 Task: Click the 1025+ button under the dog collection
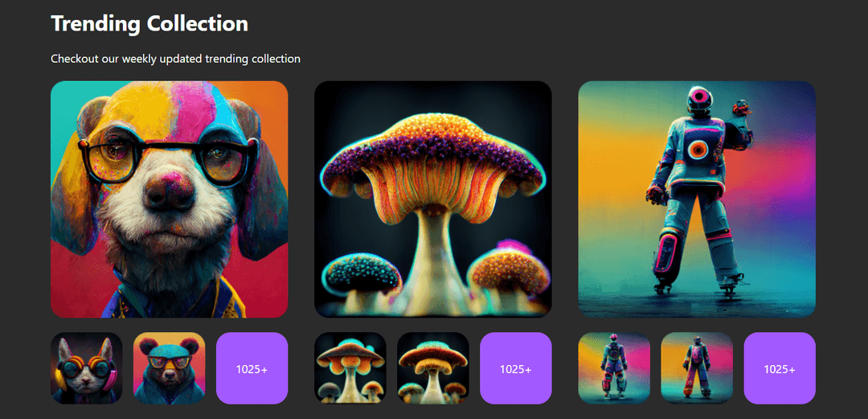click(252, 368)
